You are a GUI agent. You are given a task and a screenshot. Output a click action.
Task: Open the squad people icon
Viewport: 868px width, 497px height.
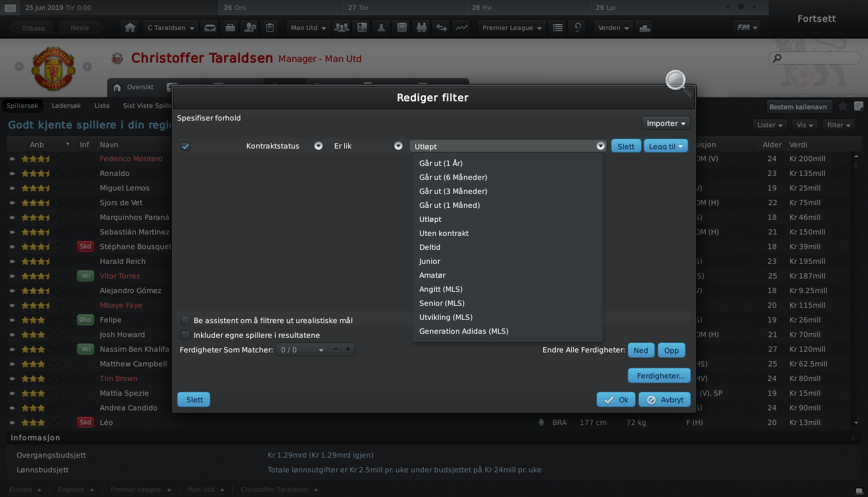click(341, 28)
